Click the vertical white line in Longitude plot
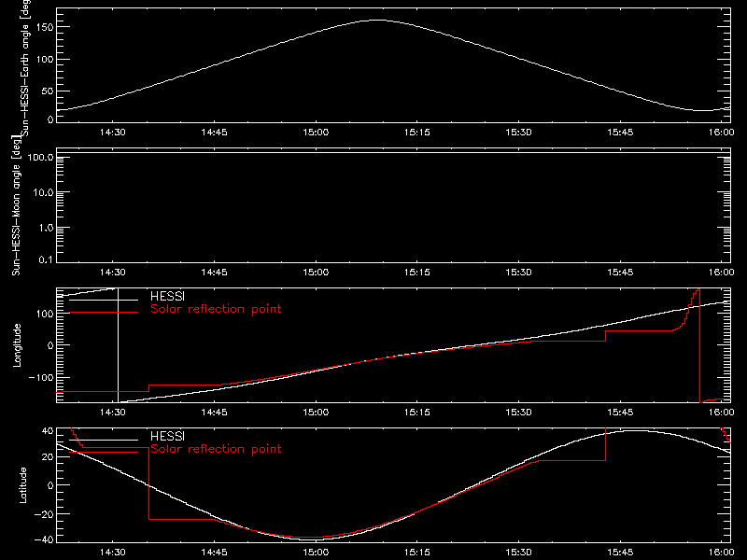This screenshot has height=560, width=747. click(x=119, y=345)
